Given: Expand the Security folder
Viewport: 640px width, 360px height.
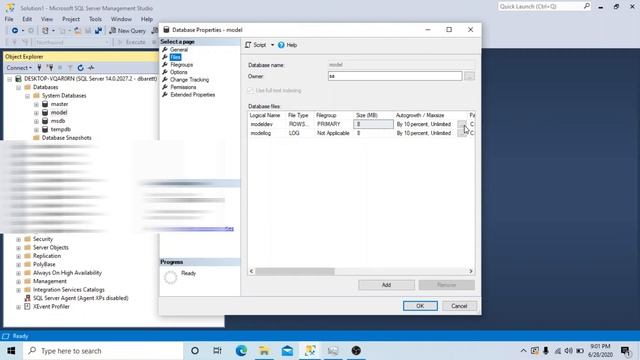Looking at the screenshot, I should 18,239.
